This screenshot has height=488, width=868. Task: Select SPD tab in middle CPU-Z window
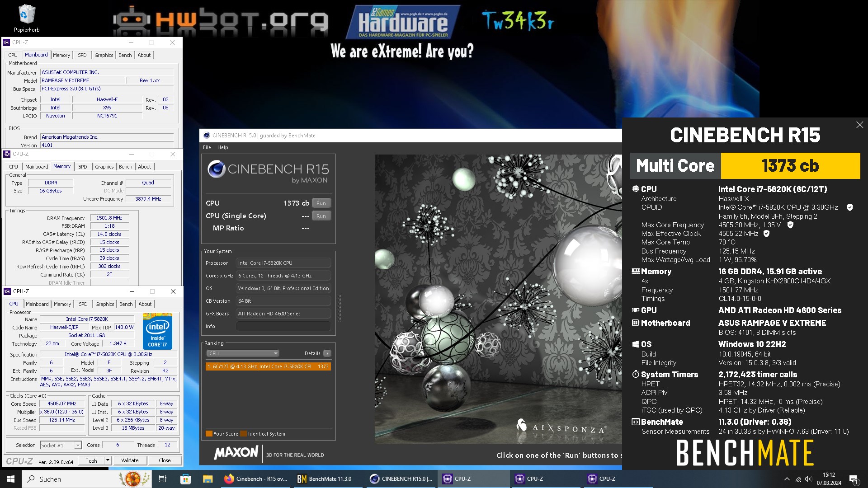pos(82,167)
